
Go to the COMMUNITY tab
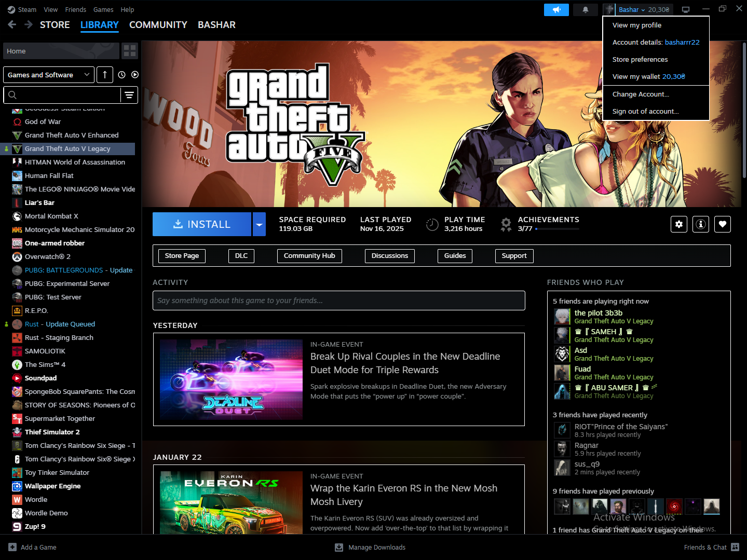[x=158, y=25]
